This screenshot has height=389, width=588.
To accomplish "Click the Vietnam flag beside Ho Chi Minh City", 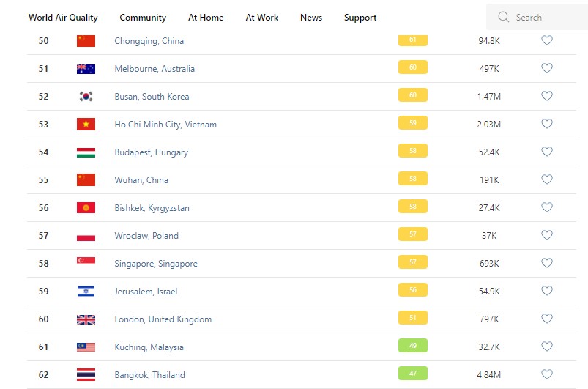I will (86, 125).
